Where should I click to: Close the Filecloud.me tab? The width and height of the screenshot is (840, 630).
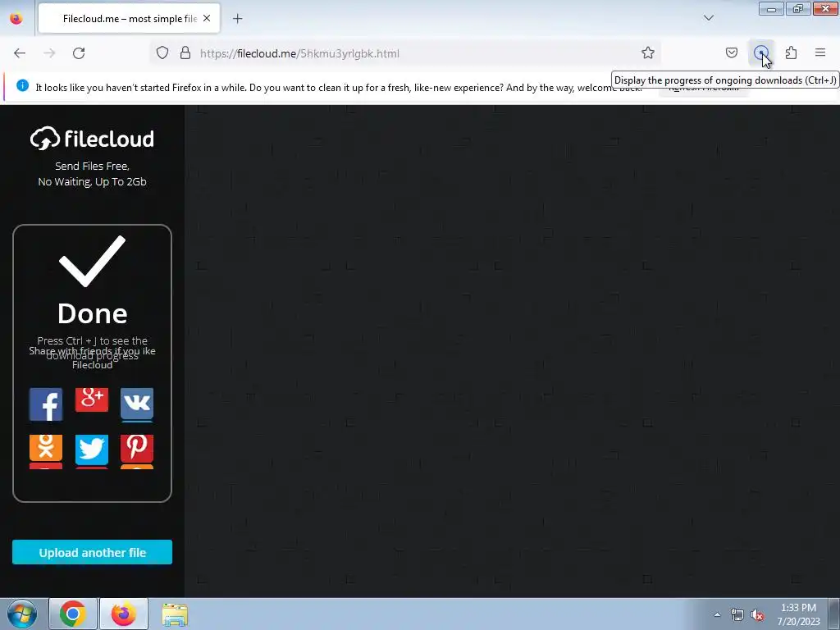[x=207, y=19]
